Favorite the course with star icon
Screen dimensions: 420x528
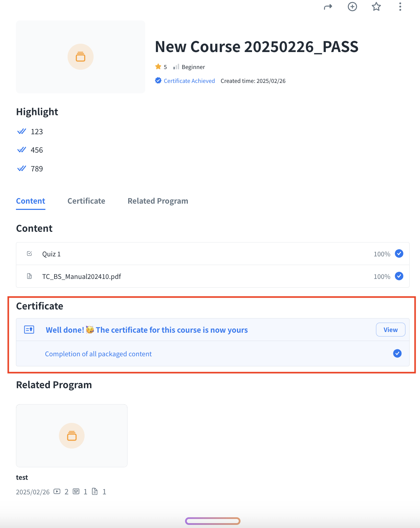[x=376, y=7]
